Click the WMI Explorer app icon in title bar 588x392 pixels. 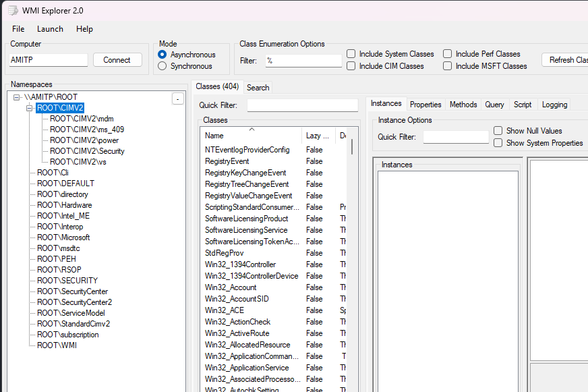coord(12,11)
